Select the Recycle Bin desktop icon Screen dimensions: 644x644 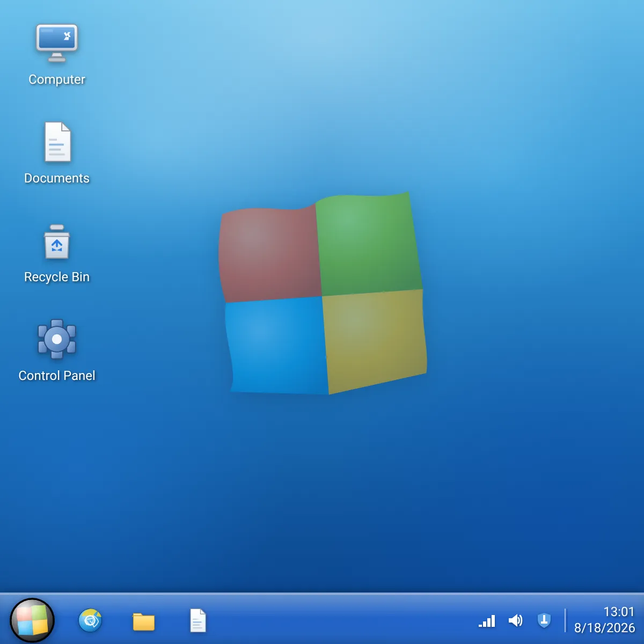(57, 241)
